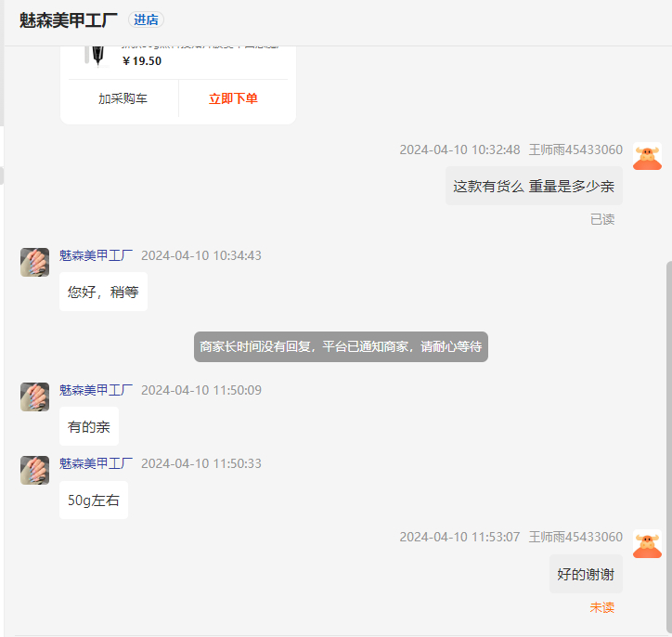
Task: Select the 50g左右 message bubble
Action: point(94,500)
